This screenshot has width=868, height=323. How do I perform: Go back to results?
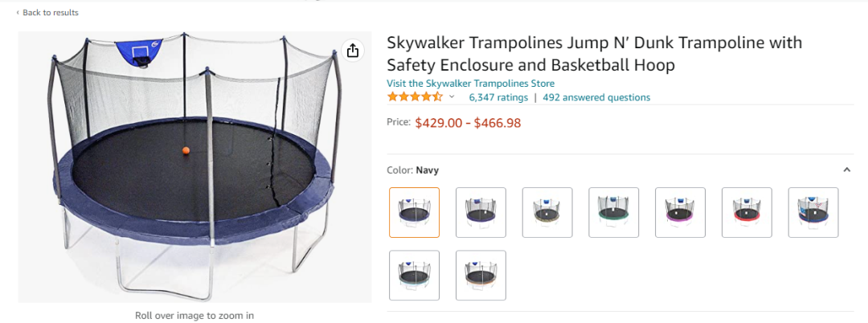coord(50,13)
